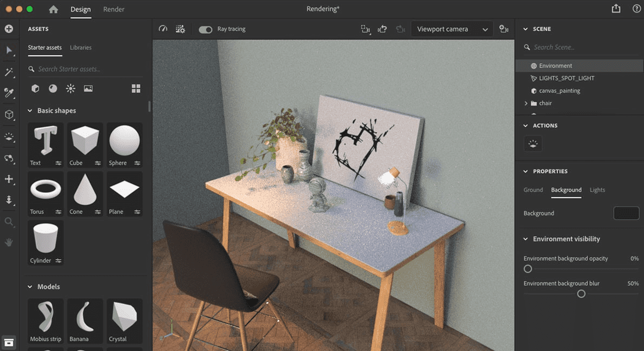Switch to the Ground properties tab

point(533,190)
